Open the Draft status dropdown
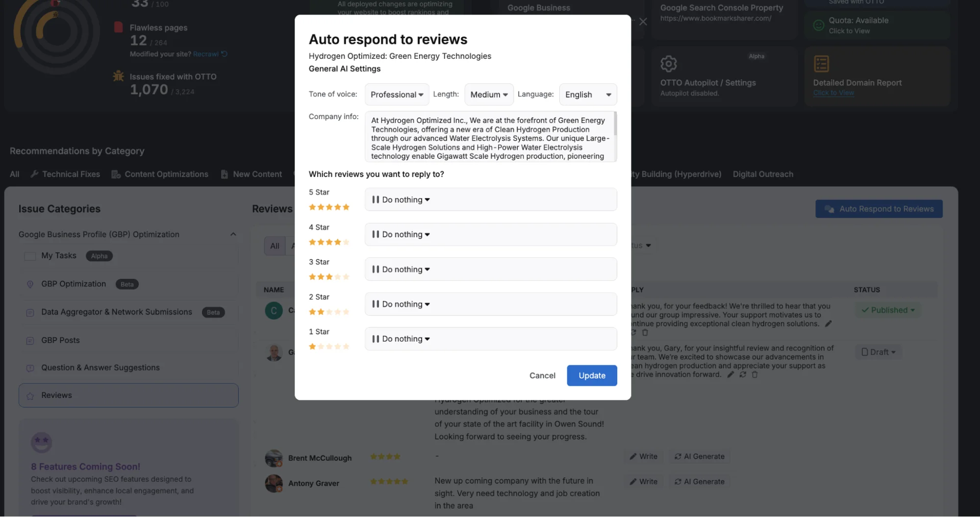 click(879, 352)
